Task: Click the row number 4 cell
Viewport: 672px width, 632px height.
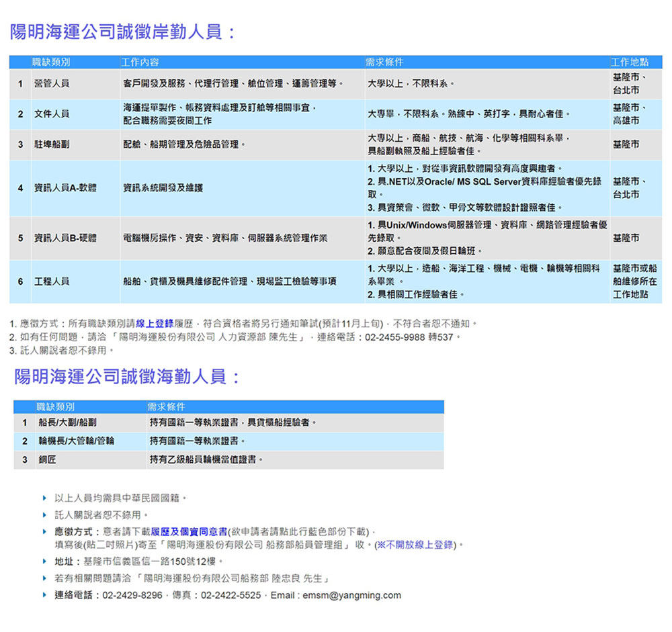Action: [x=20, y=187]
